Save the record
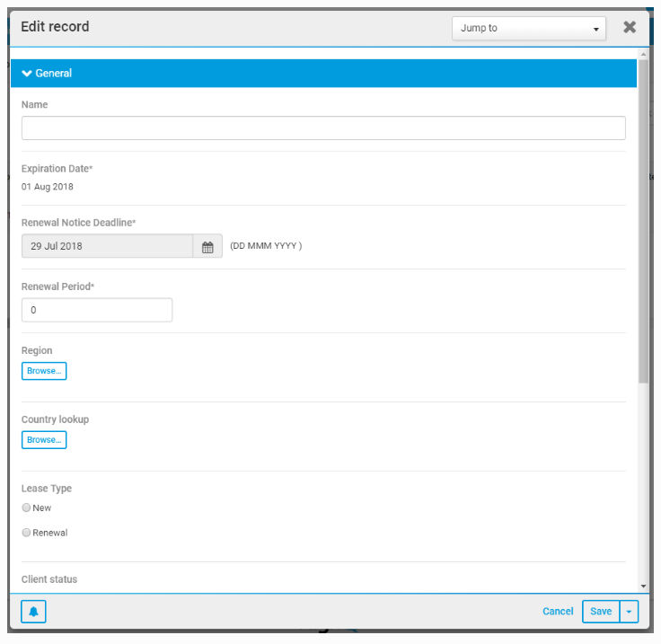The width and height of the screenshot is (661, 644). (x=601, y=612)
